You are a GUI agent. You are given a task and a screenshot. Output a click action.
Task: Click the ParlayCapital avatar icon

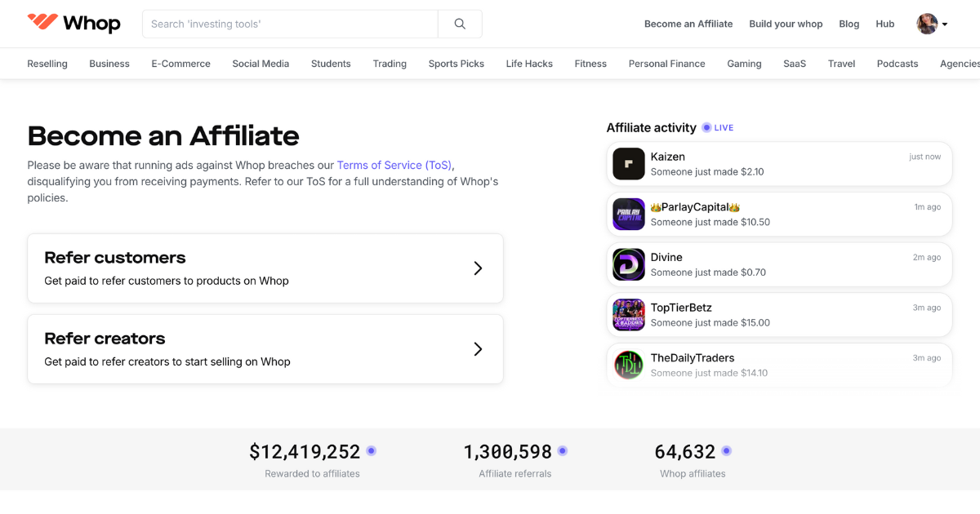click(x=628, y=214)
